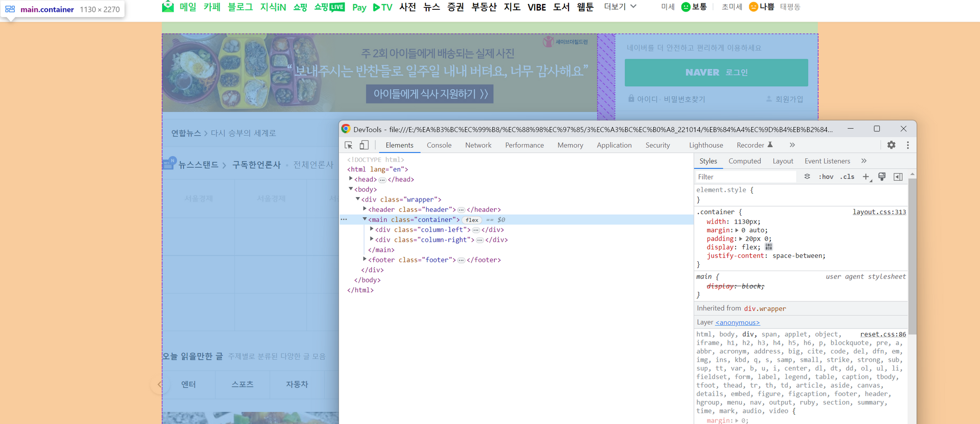Open the flexbox editor icon next to display: flex
This screenshot has height=424, width=980.
coord(769,247)
